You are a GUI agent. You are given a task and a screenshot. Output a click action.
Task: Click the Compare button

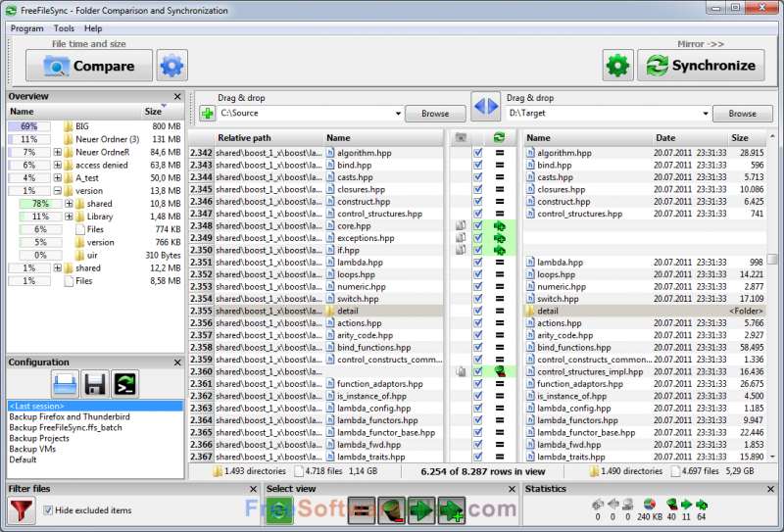tap(89, 66)
